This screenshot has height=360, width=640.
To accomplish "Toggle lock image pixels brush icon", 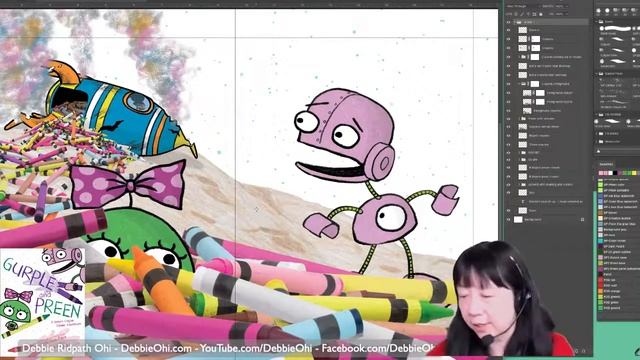I will pyautogui.click(x=522, y=14).
